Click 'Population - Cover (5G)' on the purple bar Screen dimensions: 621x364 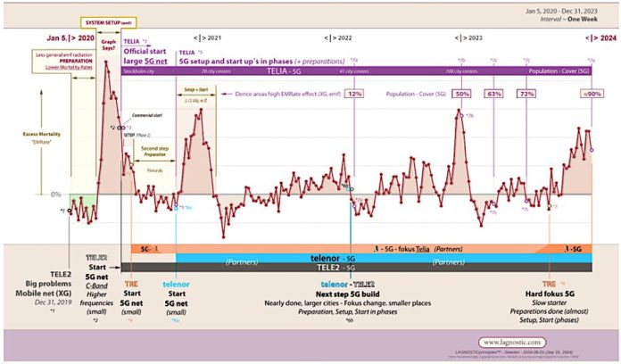pyautogui.click(x=559, y=71)
